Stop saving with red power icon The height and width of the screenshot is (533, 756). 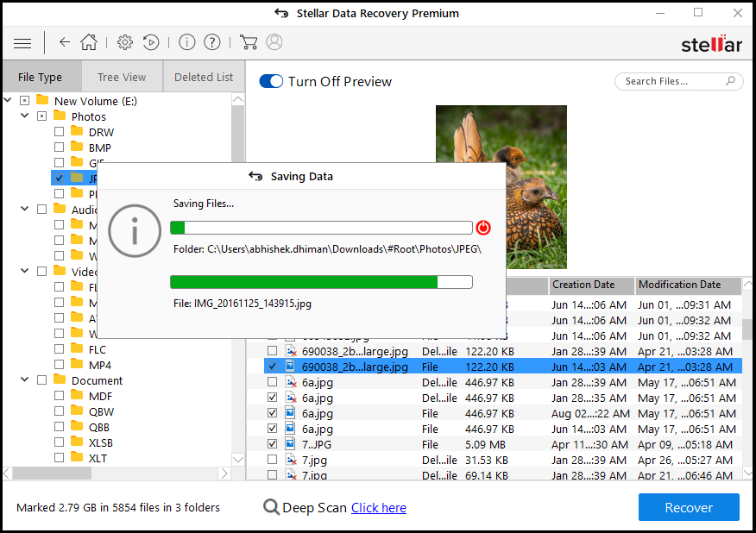pyautogui.click(x=483, y=228)
